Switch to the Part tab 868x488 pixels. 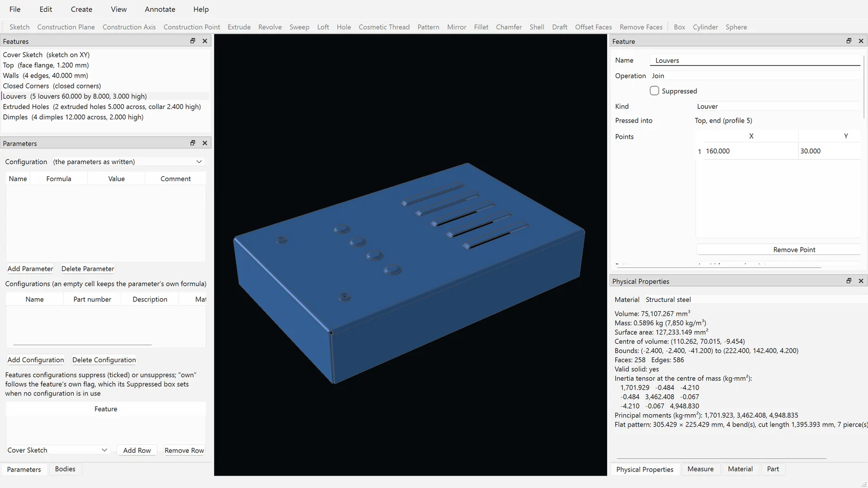point(773,469)
